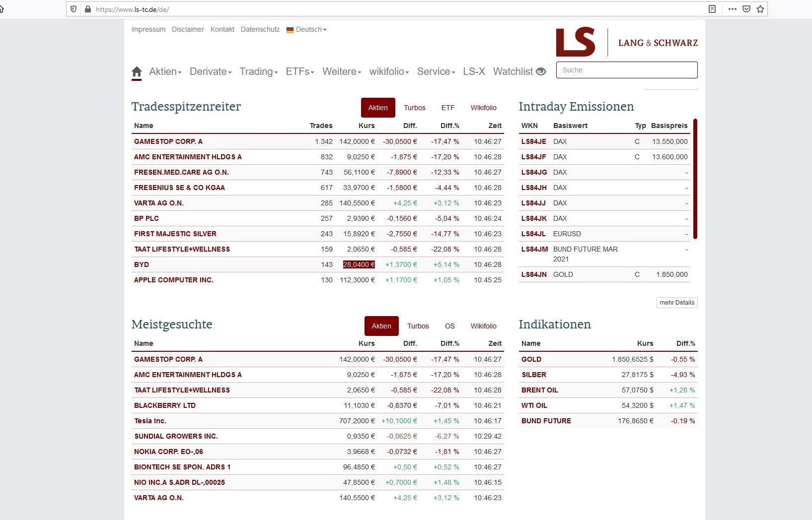Bookmark this page with star icon

(x=760, y=9)
